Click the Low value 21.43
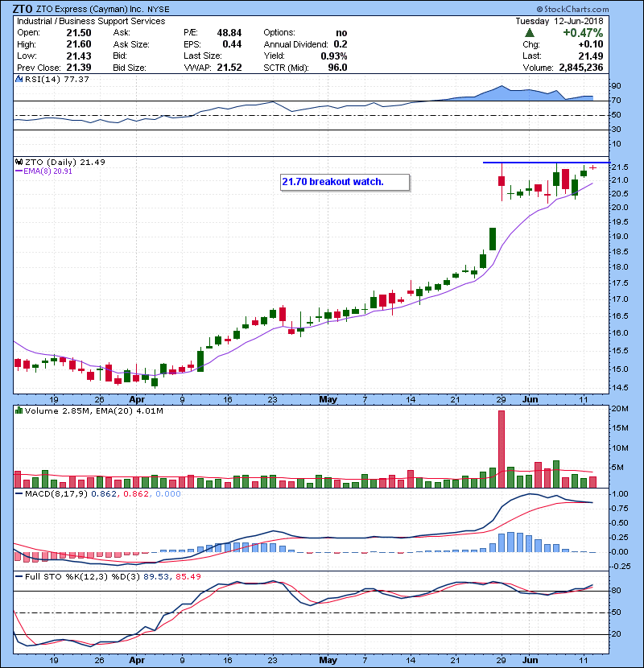Viewport: 644px width, 668px height. pyautogui.click(x=79, y=56)
